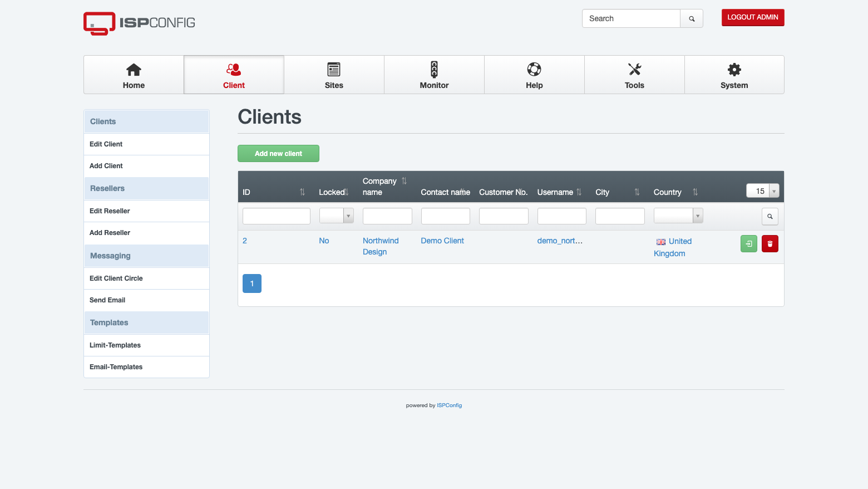Focus the Contact name filter field
The height and width of the screenshot is (489, 868).
(446, 216)
